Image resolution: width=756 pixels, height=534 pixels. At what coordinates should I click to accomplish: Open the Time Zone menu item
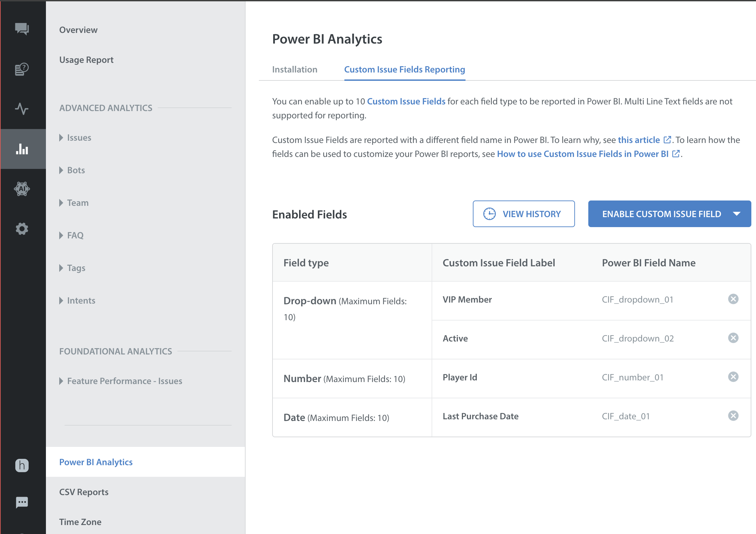click(80, 522)
